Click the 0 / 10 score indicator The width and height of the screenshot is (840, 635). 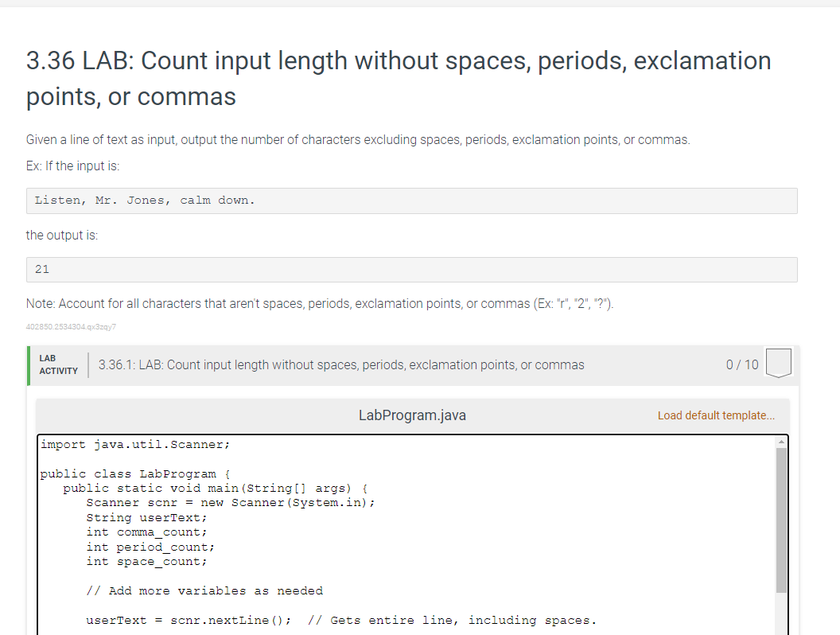[741, 364]
